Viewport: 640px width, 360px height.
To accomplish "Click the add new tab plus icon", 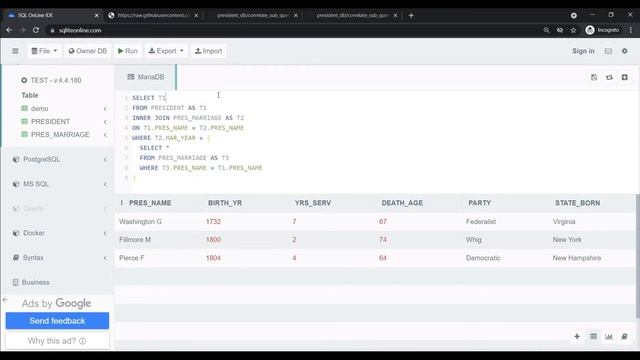I will tap(624, 77).
